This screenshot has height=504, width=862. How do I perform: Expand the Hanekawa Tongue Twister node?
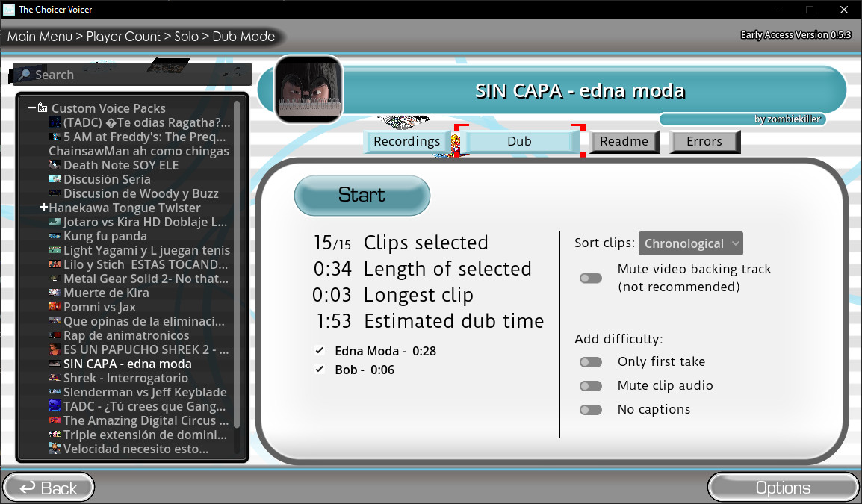point(44,208)
